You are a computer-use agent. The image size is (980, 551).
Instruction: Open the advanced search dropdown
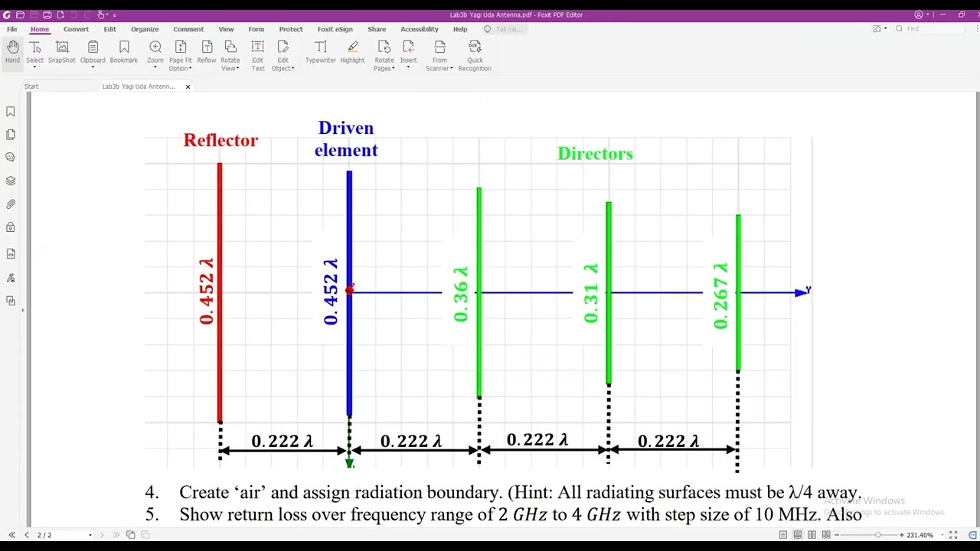886,29
